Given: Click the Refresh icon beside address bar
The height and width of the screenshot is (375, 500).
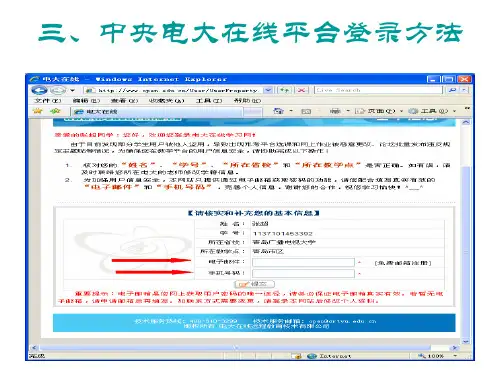Looking at the screenshot, I should (285, 90).
